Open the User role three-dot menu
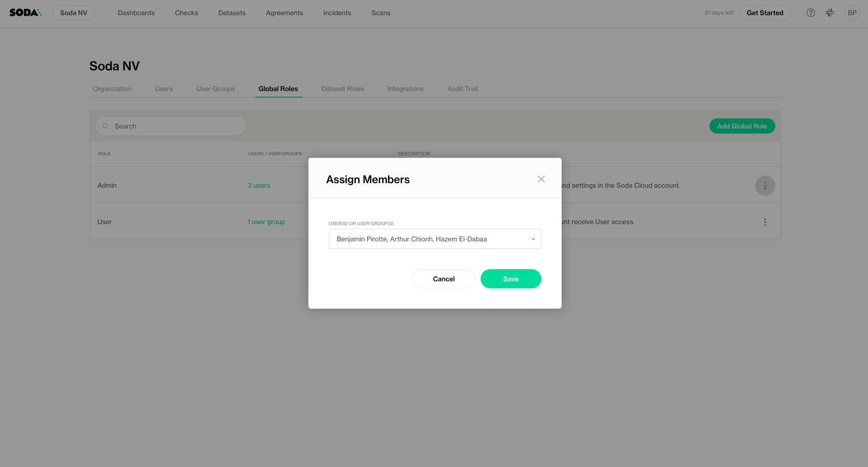This screenshot has height=467, width=868. click(x=765, y=222)
